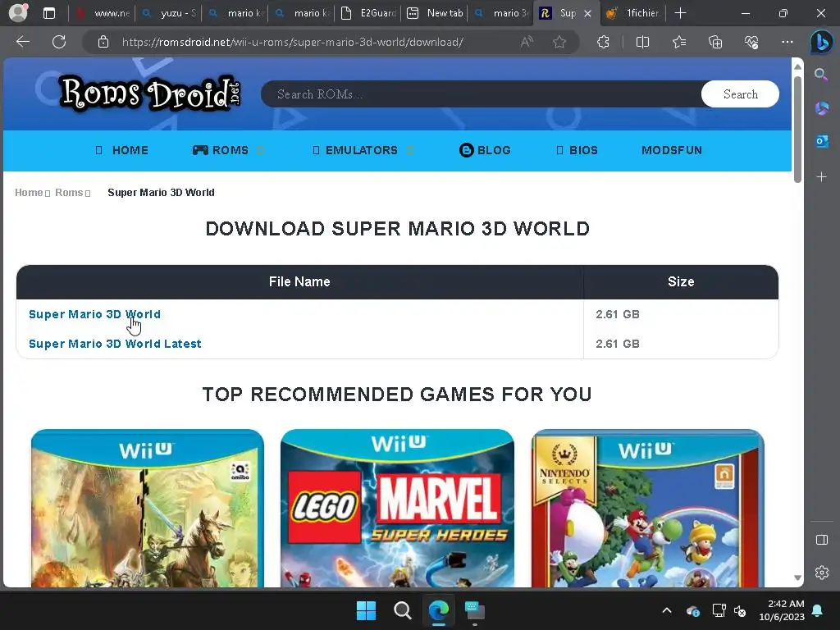
Task: Open Microsoft Edge from the taskbar
Action: click(x=438, y=610)
